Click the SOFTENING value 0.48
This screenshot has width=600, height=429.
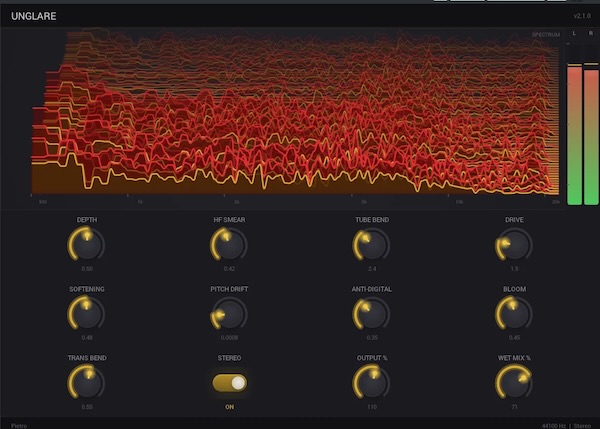87,338
